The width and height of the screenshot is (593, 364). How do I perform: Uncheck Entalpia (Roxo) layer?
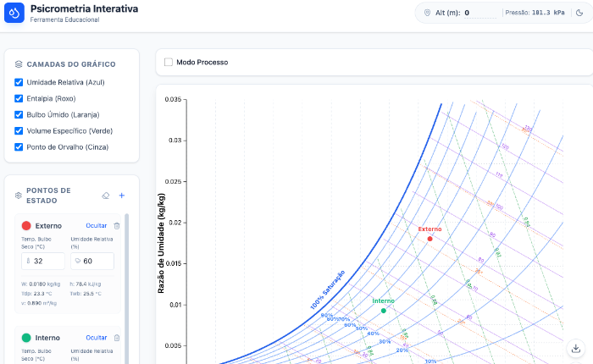pyautogui.click(x=19, y=98)
